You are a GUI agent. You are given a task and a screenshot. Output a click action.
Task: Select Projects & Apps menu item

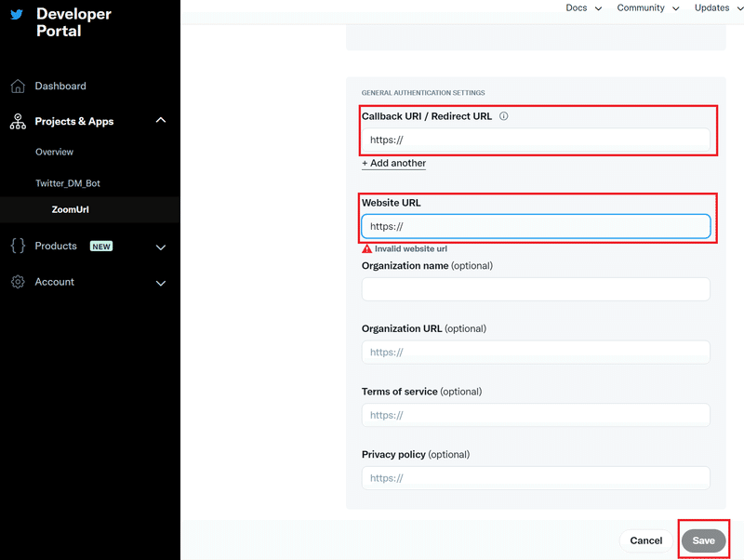point(74,122)
